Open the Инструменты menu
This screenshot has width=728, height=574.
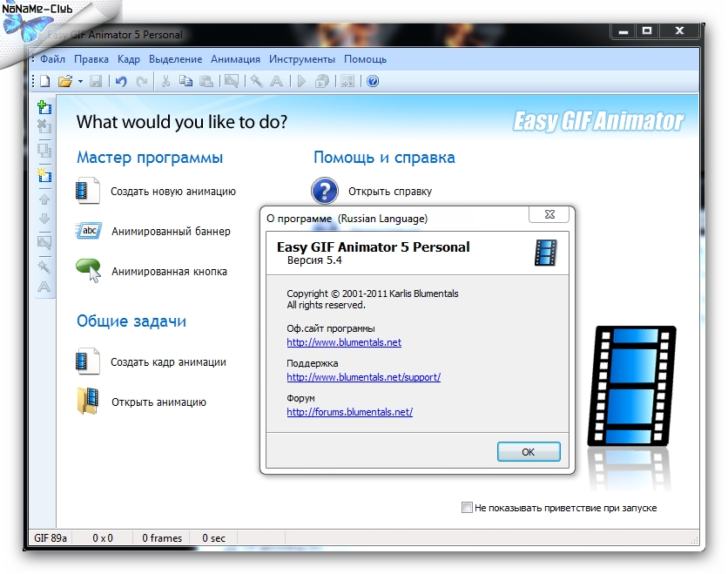(x=301, y=59)
